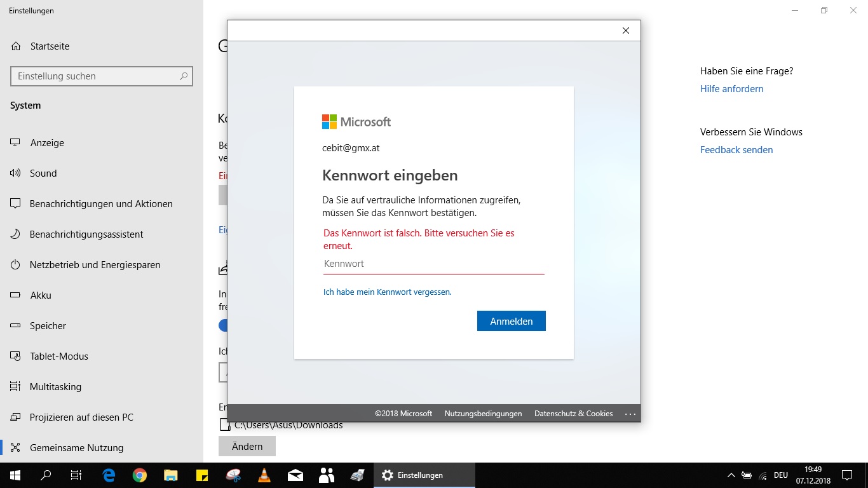868x488 pixels.
Task: Click the Projizieren auf diesen PC icon
Action: [x=16, y=417]
